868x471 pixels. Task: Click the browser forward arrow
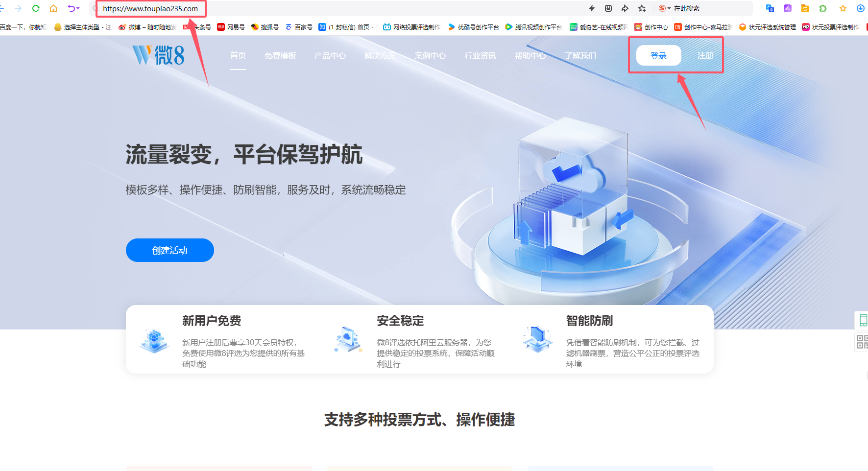18,8
